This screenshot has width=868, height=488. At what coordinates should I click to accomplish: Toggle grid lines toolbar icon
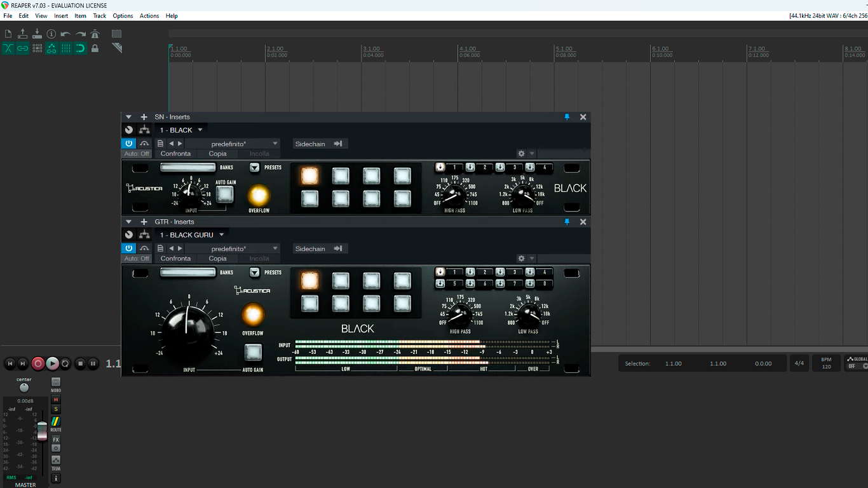point(66,48)
